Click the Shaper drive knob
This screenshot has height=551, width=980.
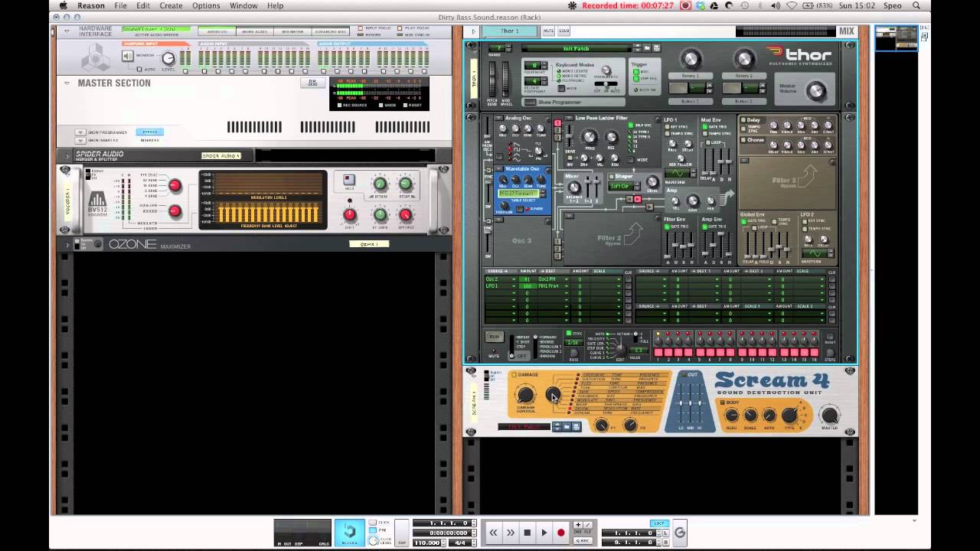[652, 183]
